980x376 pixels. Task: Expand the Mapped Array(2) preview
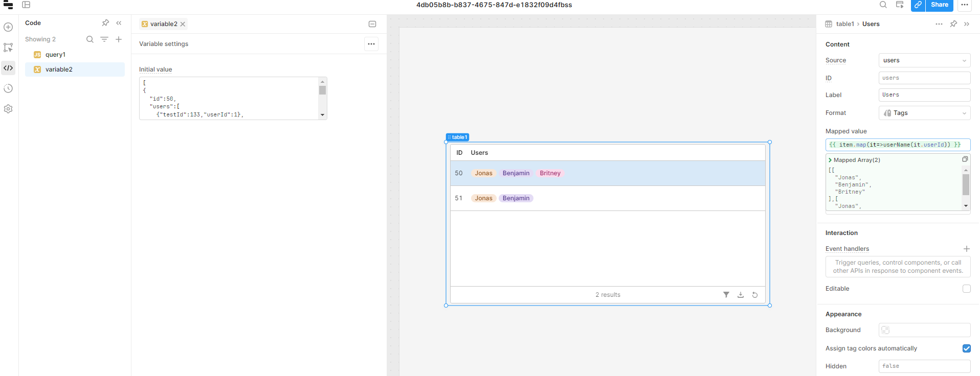830,160
